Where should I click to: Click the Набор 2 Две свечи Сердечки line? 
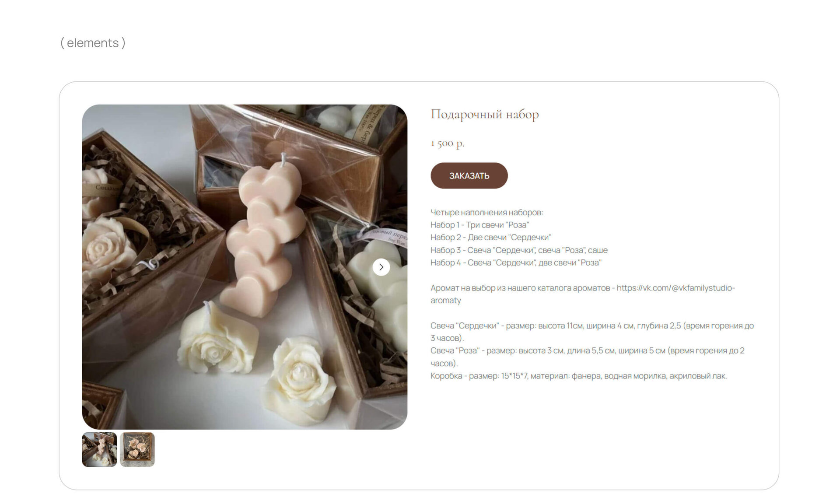pyautogui.click(x=491, y=237)
